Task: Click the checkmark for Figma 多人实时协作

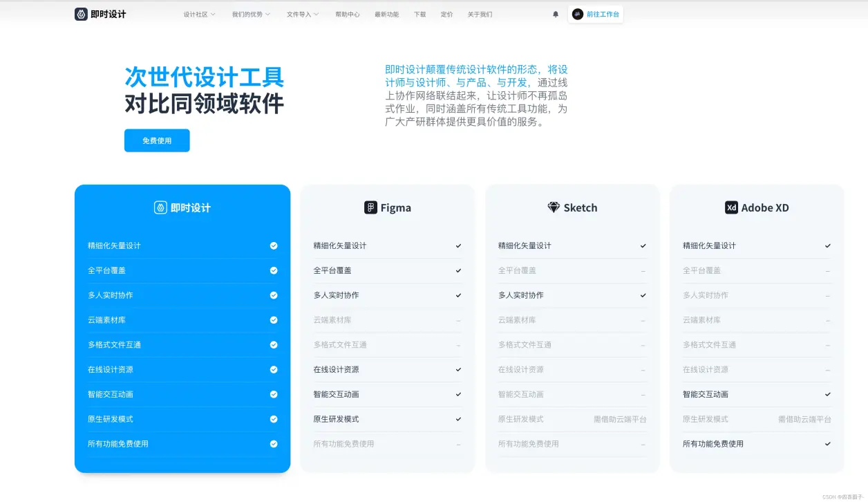Action: tap(458, 295)
